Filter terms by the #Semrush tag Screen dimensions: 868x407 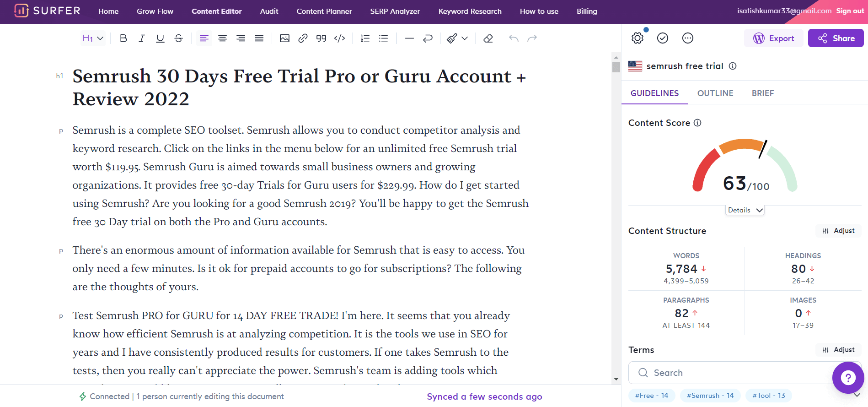710,396
